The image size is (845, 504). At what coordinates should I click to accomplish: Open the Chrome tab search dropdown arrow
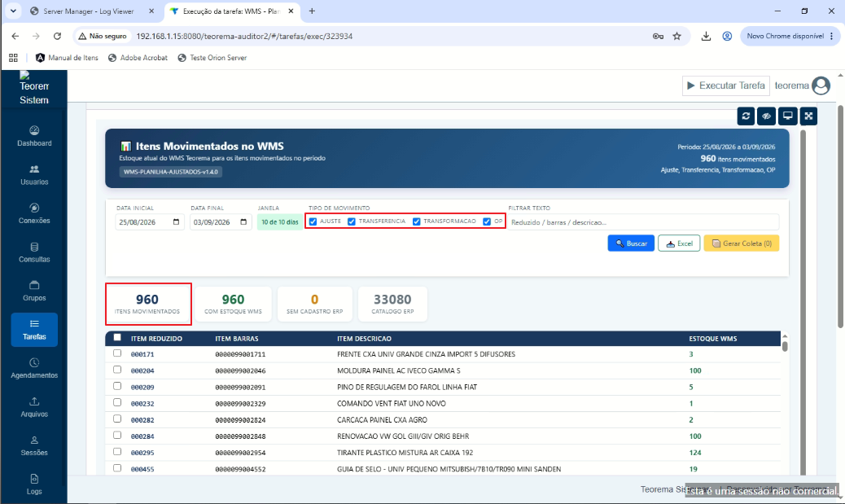tap(13, 11)
